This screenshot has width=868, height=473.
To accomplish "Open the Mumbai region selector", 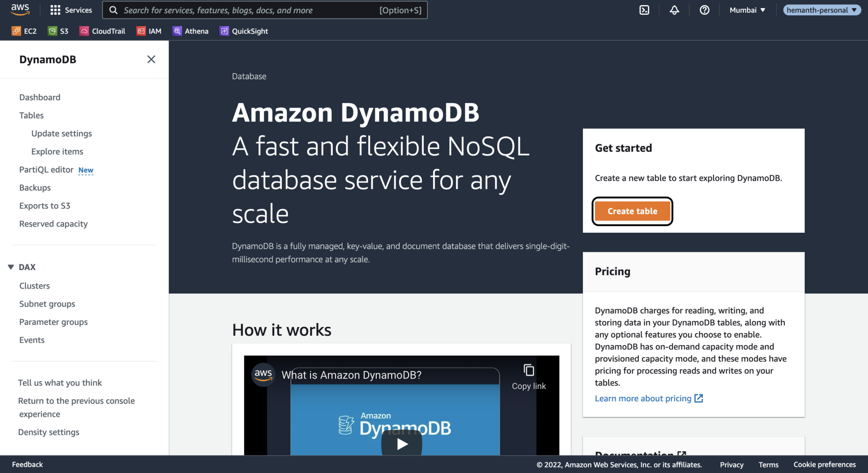I will [x=746, y=10].
